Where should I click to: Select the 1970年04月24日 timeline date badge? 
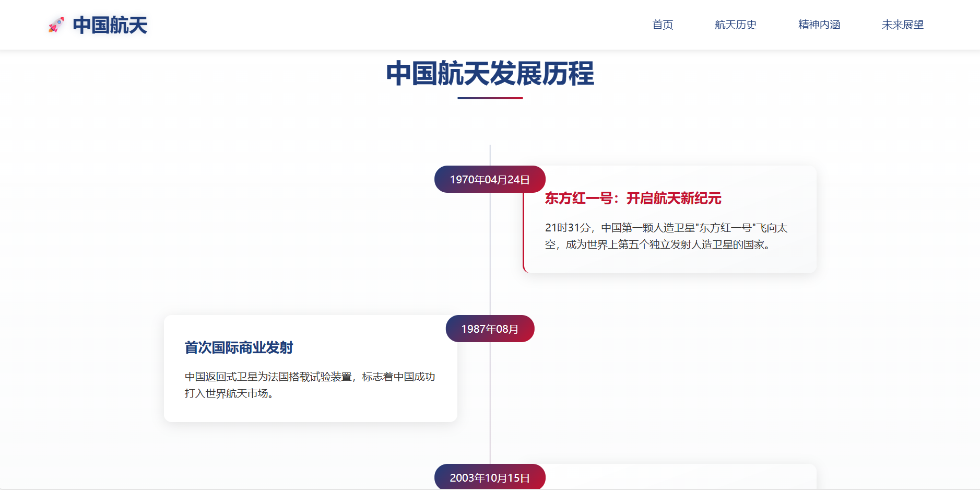point(490,180)
